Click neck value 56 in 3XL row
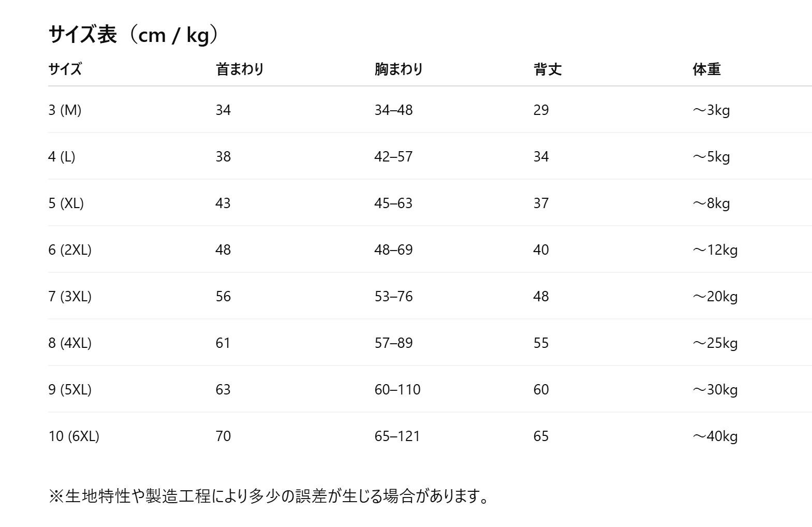The image size is (812, 527). pos(223,296)
